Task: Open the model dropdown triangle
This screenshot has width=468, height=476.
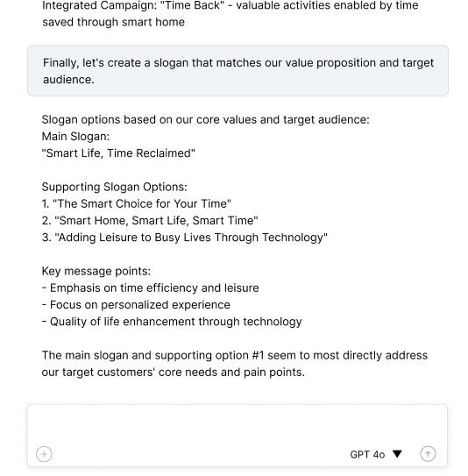Action: click(397, 454)
